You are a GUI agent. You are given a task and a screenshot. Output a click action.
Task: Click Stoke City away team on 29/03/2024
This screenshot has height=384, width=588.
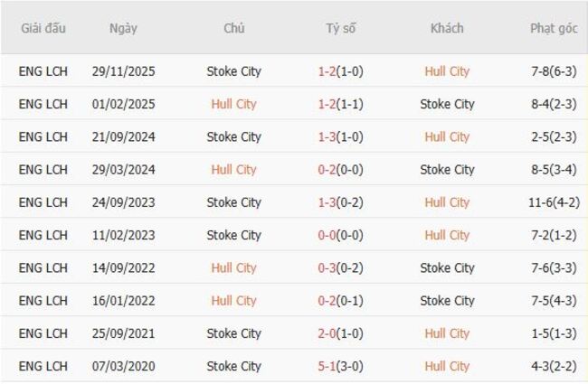[447, 169]
